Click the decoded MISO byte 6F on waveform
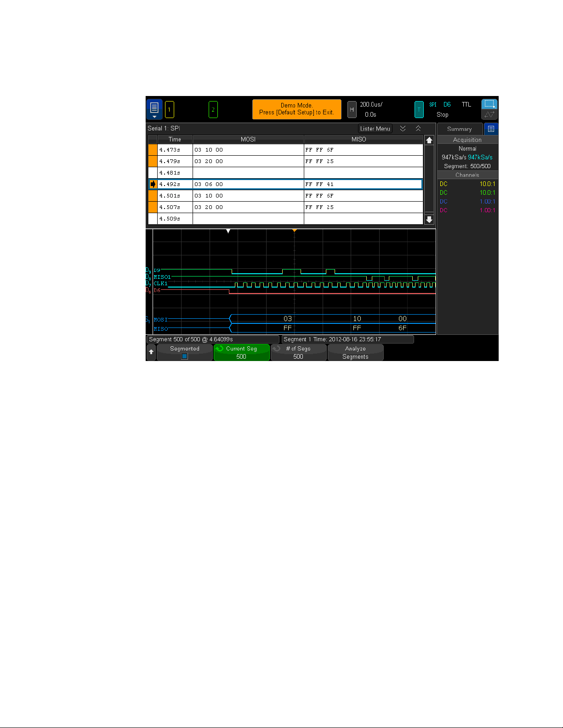 click(x=403, y=328)
